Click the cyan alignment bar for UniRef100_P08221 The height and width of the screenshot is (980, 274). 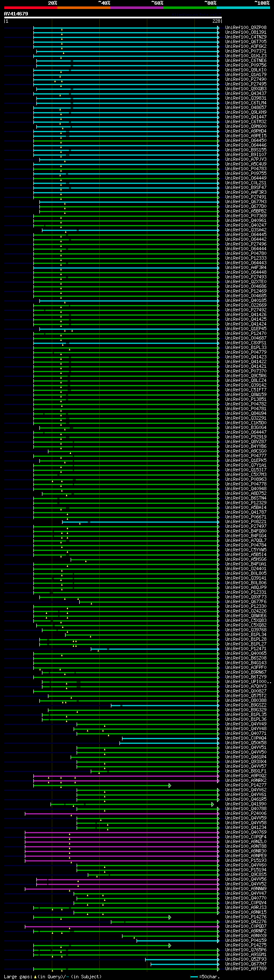[141, 522]
